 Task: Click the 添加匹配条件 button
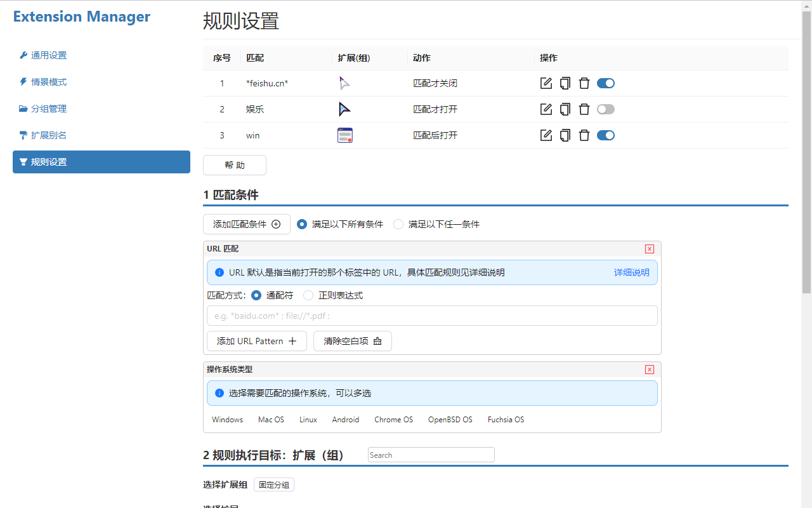pyautogui.click(x=246, y=224)
